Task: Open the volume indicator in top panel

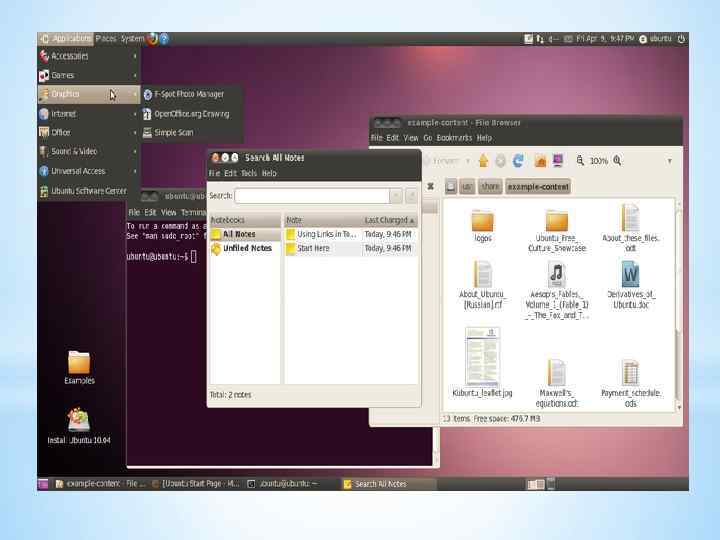Action: 553,39
